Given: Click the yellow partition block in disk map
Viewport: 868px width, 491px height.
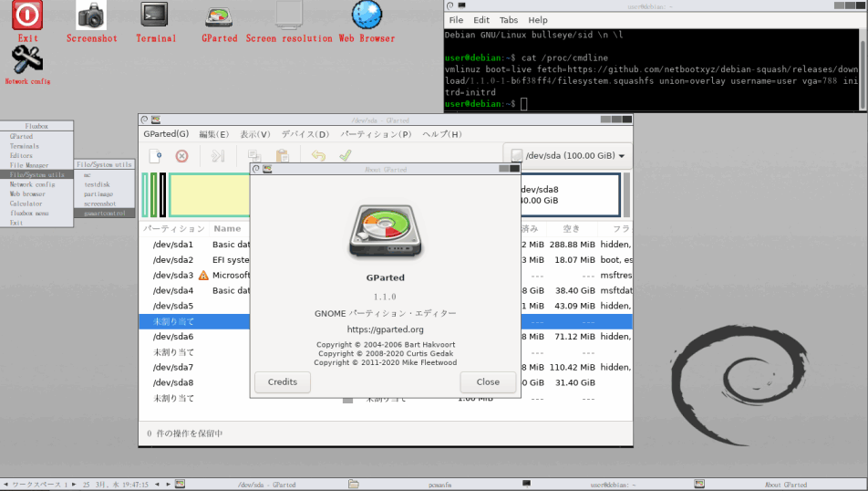Looking at the screenshot, I should pyautogui.click(x=210, y=195).
